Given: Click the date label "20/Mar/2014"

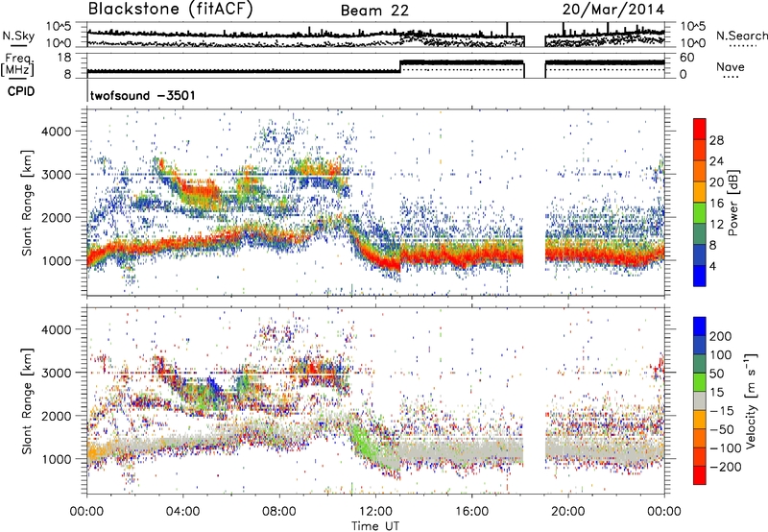Looking at the screenshot, I should coord(613,10).
